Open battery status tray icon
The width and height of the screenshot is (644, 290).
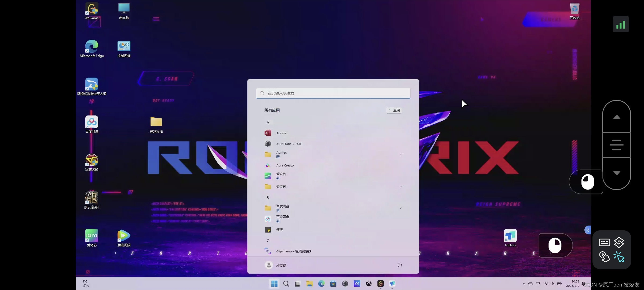point(559,284)
